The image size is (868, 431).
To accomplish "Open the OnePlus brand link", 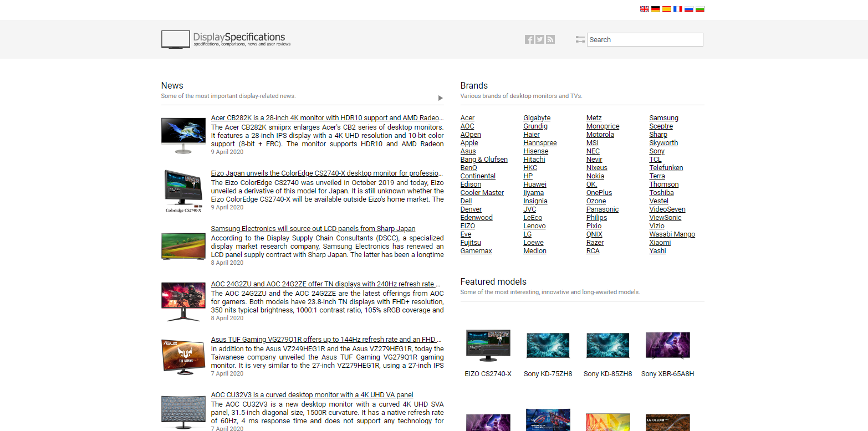I will [599, 193].
